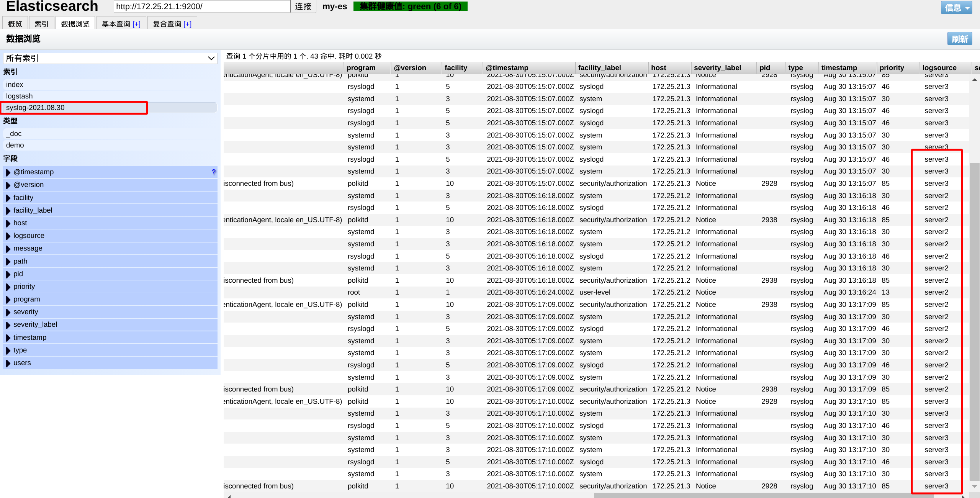Open the 信息 dropdown menu
Screen dimensions: 980x498
956,7
